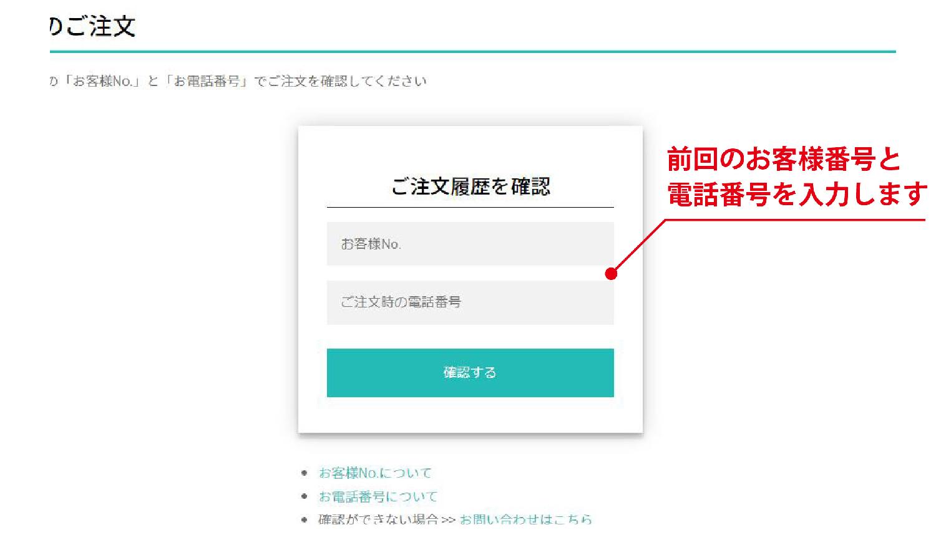
Task: Click the instruction text below the page title
Action: 238,81
